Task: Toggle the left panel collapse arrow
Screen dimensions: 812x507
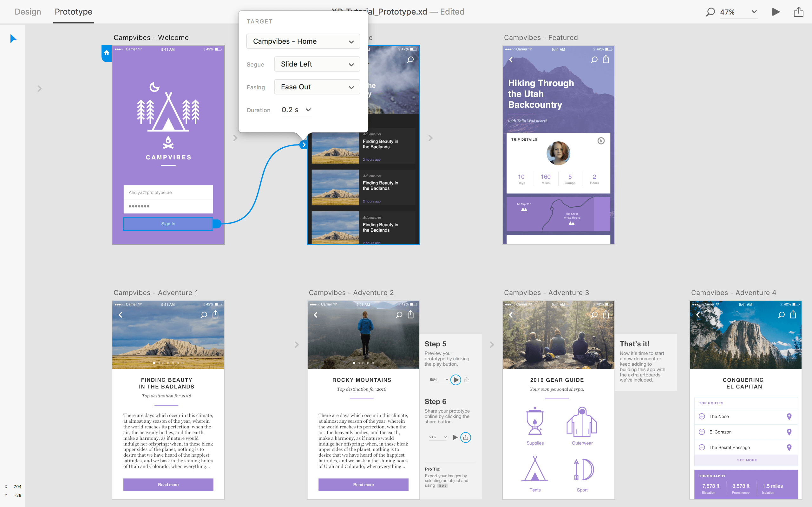Action: click(x=39, y=89)
